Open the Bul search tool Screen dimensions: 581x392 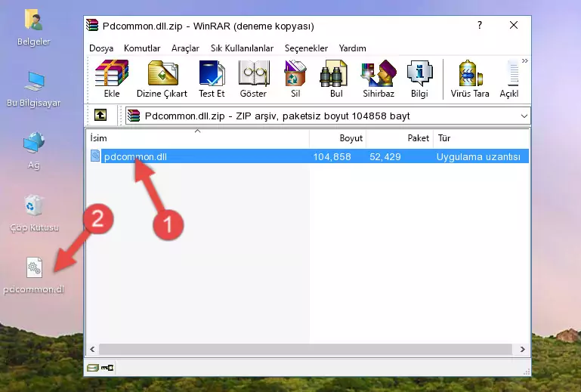click(336, 79)
